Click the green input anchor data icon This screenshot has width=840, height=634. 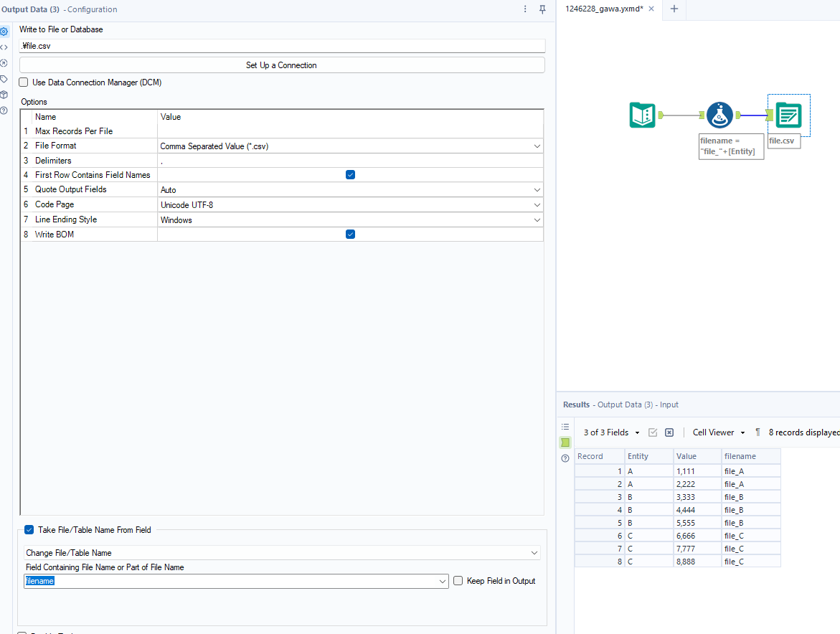[565, 443]
